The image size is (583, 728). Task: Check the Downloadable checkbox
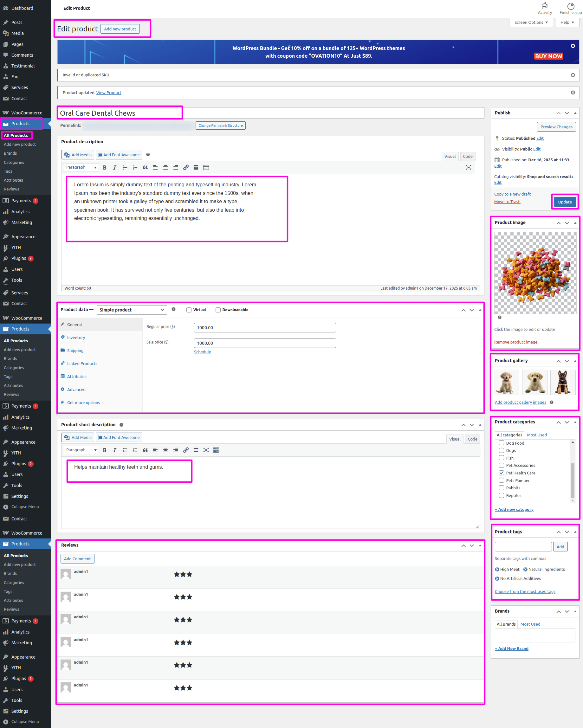click(x=218, y=310)
